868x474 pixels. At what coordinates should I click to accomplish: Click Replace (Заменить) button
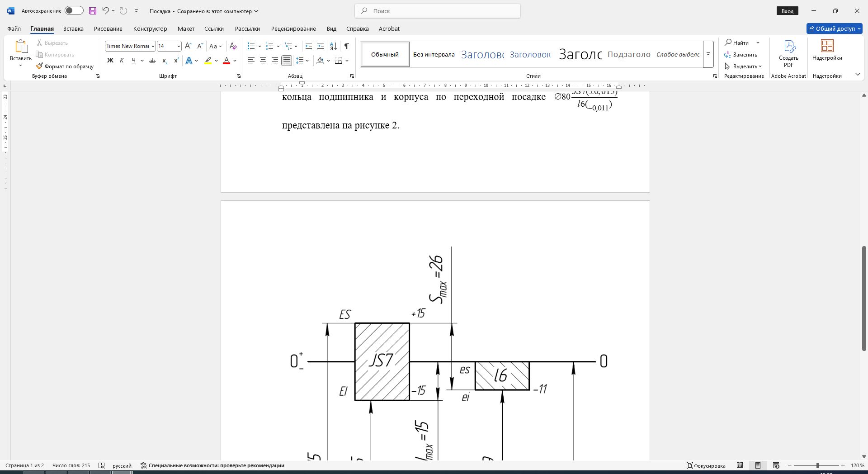(x=741, y=55)
